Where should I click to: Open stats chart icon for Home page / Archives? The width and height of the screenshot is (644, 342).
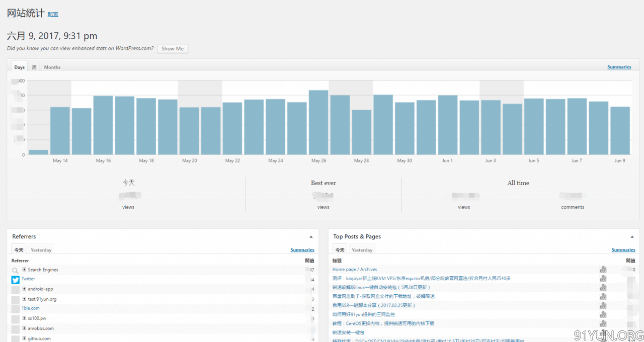coord(603,270)
